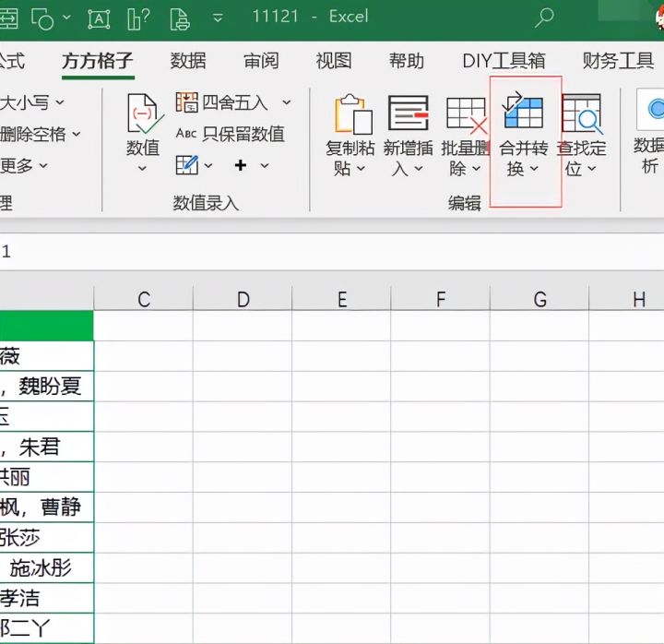Expand the 四舍五入 dropdown arrow
The width and height of the screenshot is (664, 644).
287,102
